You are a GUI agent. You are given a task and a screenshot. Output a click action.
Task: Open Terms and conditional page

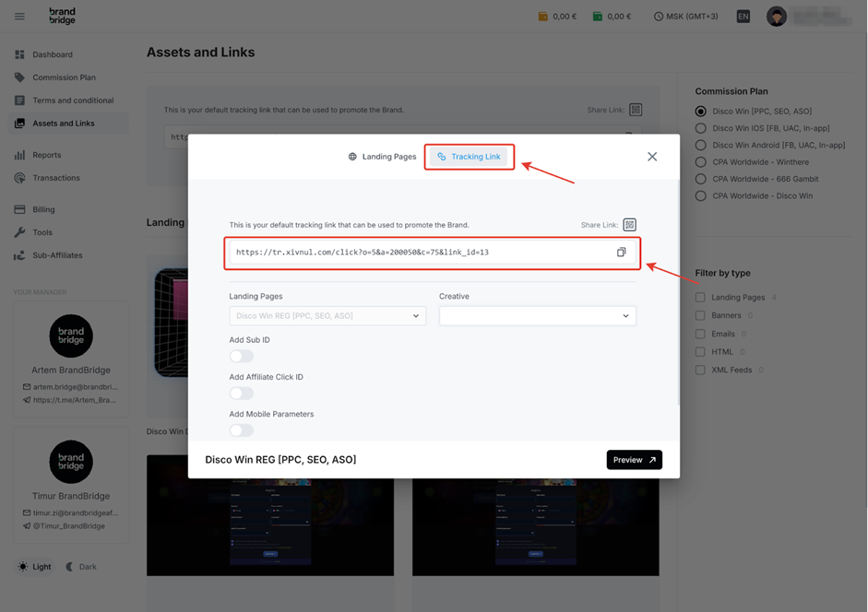click(73, 100)
